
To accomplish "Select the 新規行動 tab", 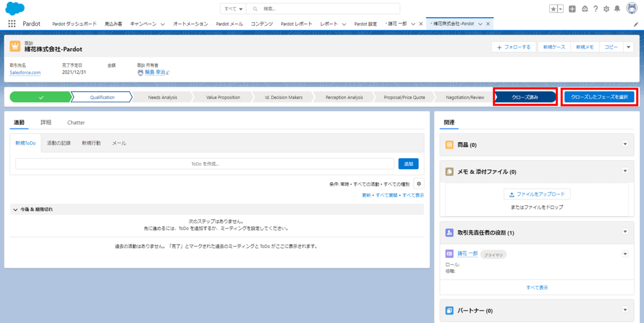I will (x=91, y=143).
